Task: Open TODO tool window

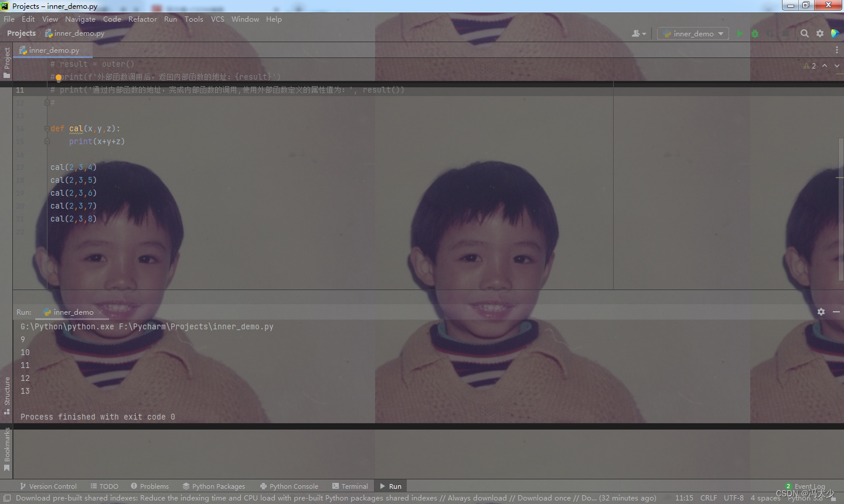Action: [x=104, y=486]
